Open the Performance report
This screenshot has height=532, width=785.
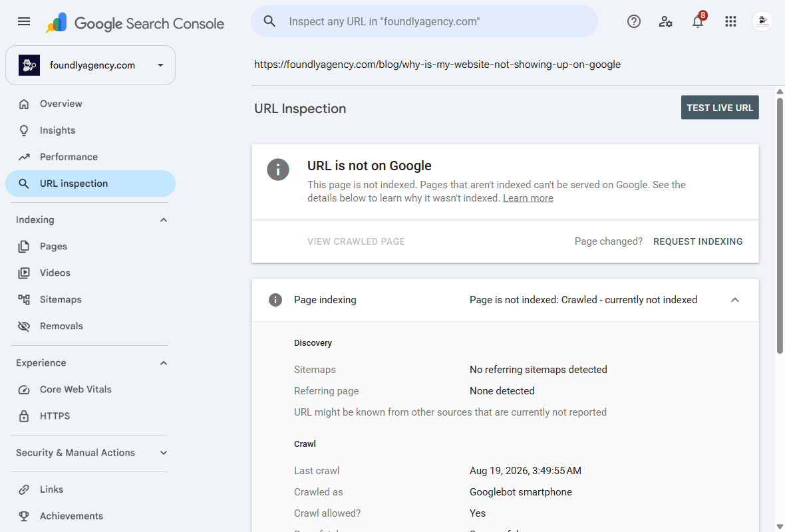pyautogui.click(x=90, y=157)
